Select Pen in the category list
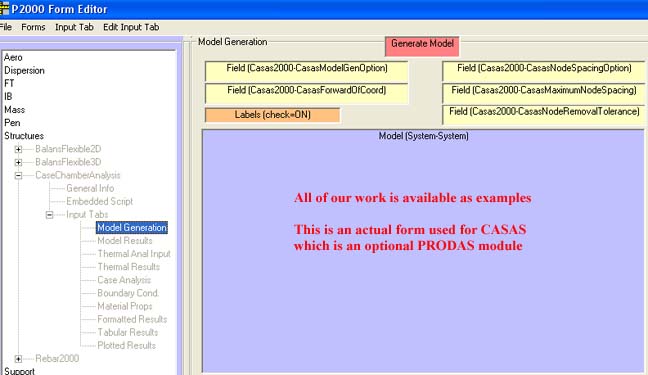 12,123
